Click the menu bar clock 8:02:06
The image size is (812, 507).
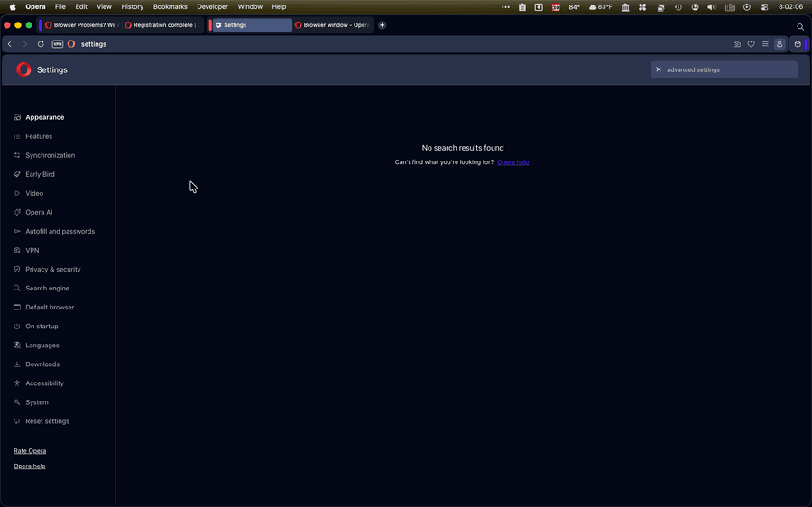(790, 6)
